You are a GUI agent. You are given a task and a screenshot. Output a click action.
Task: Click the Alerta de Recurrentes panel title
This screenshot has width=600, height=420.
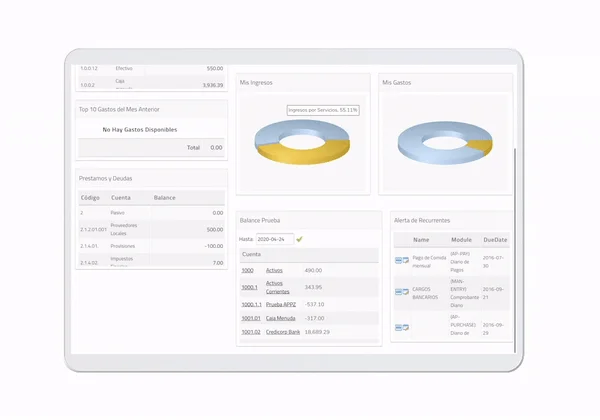(422, 221)
